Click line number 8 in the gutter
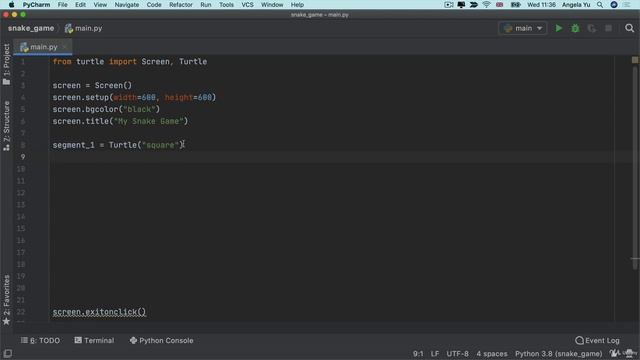The height and width of the screenshot is (360, 640). click(x=23, y=145)
